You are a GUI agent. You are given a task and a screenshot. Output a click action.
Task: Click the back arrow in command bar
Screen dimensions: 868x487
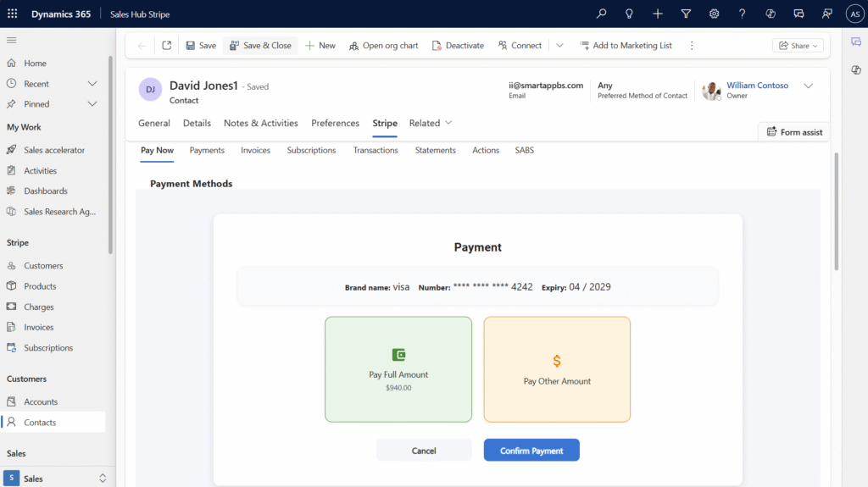tap(142, 46)
